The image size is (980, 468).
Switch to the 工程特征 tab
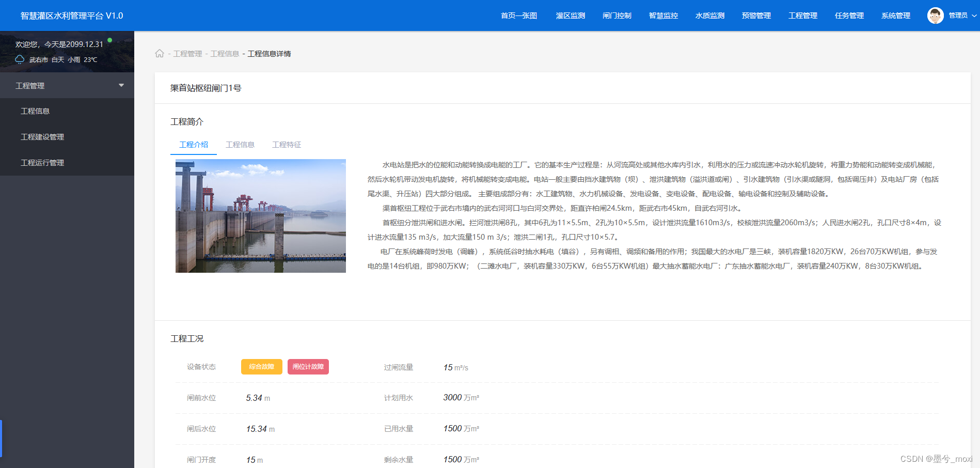[x=287, y=145]
